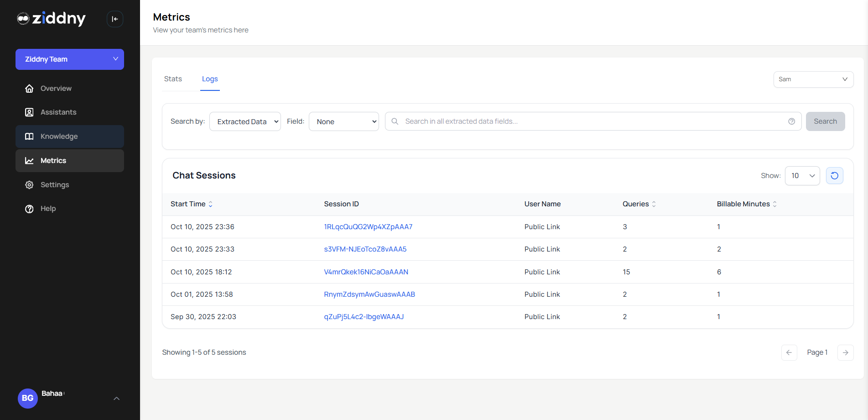Expand the Field dropdown showing None
This screenshot has height=420, width=868.
point(343,121)
